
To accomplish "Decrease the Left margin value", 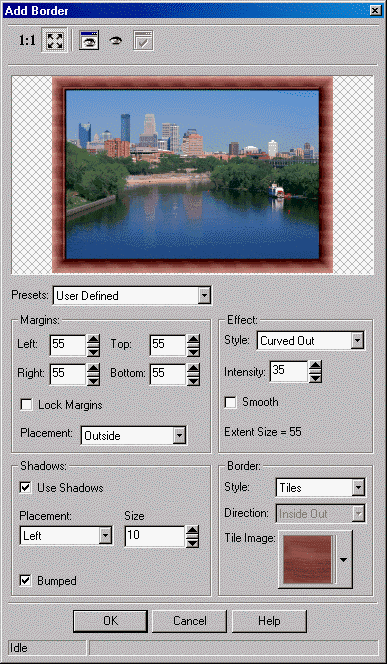I will 93,351.
